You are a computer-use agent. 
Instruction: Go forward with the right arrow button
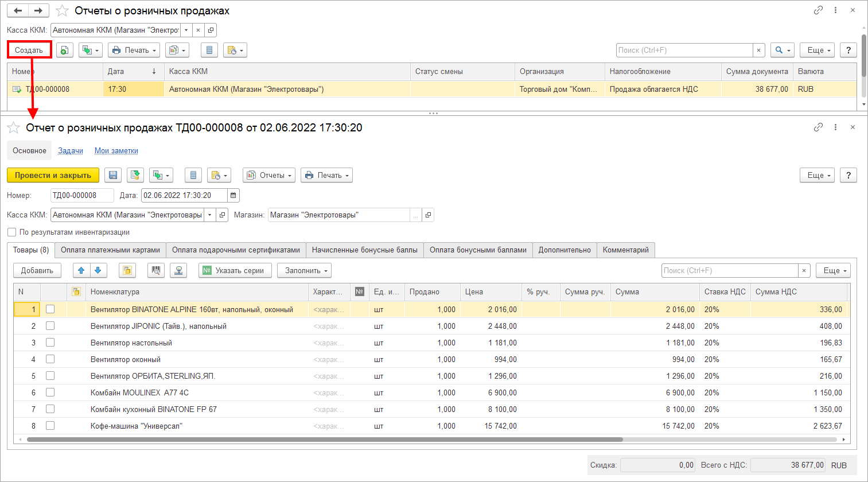coord(38,11)
